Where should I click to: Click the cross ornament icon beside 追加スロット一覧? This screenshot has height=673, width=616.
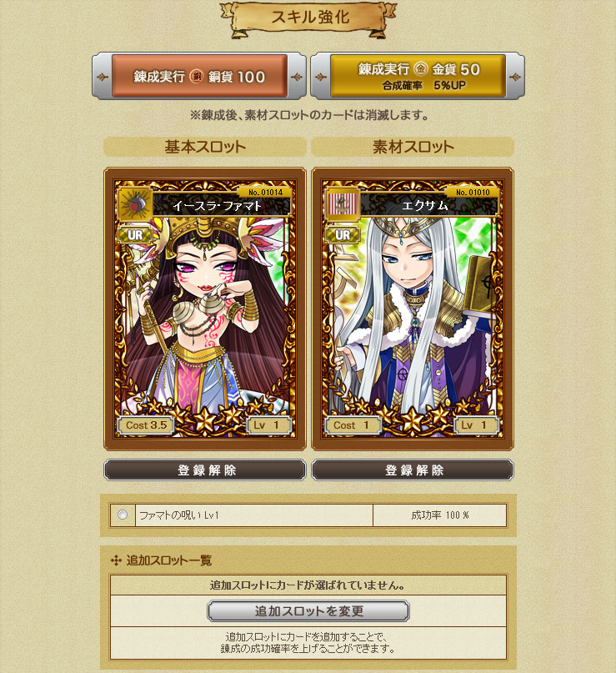click(x=116, y=560)
